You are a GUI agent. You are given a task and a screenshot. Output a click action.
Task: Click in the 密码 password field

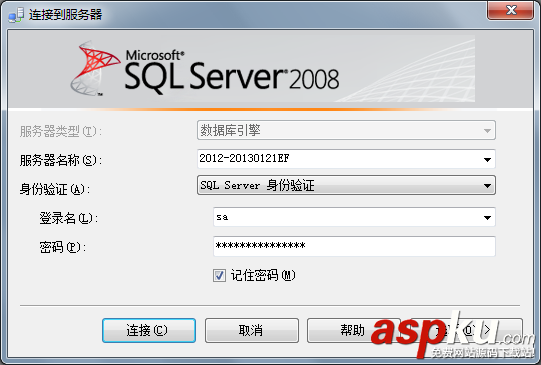click(354, 246)
